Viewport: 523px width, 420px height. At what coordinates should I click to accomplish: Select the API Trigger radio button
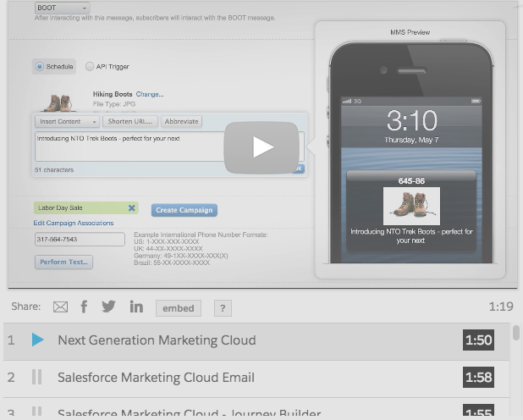point(90,66)
